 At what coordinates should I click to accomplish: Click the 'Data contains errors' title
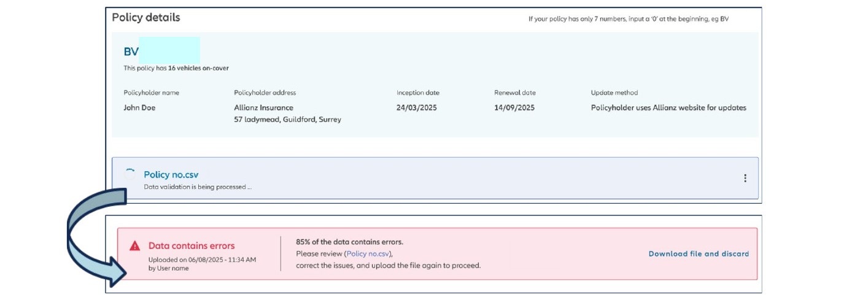(192, 245)
